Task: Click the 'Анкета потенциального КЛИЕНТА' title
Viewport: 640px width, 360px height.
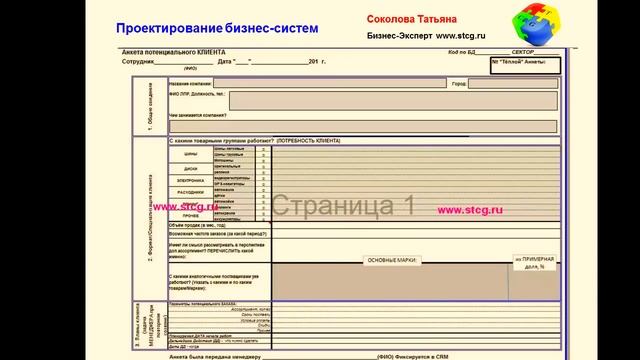Action: 173,52
